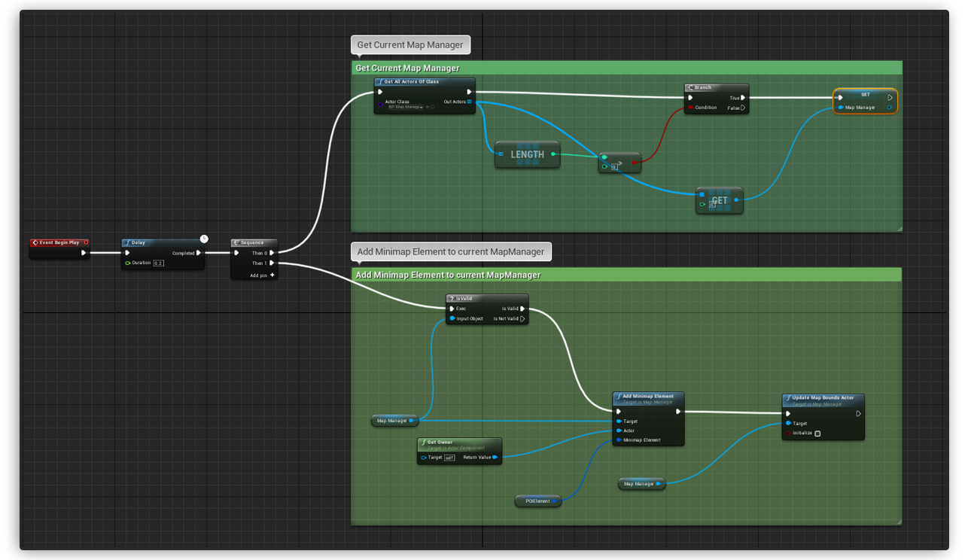The width and height of the screenshot is (968, 560).
Task: Click the Add Minimap Element to current MapManager comment header
Action: click(626, 275)
